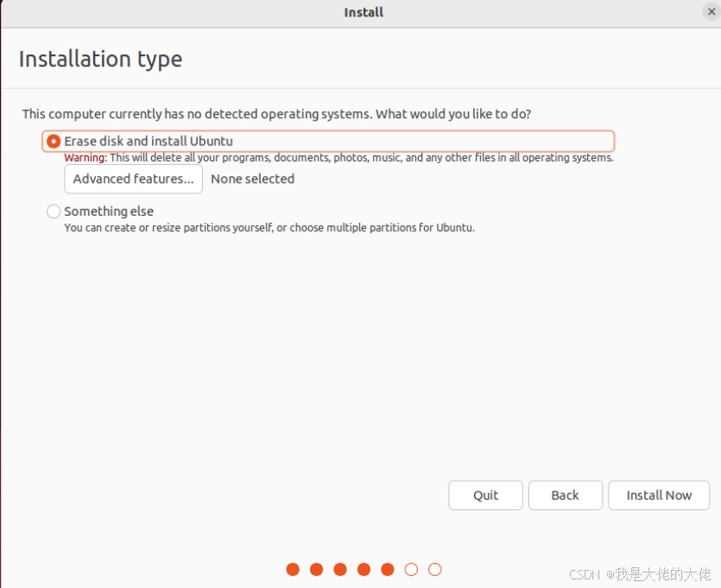
Task: Click the Install Now button
Action: click(x=659, y=495)
